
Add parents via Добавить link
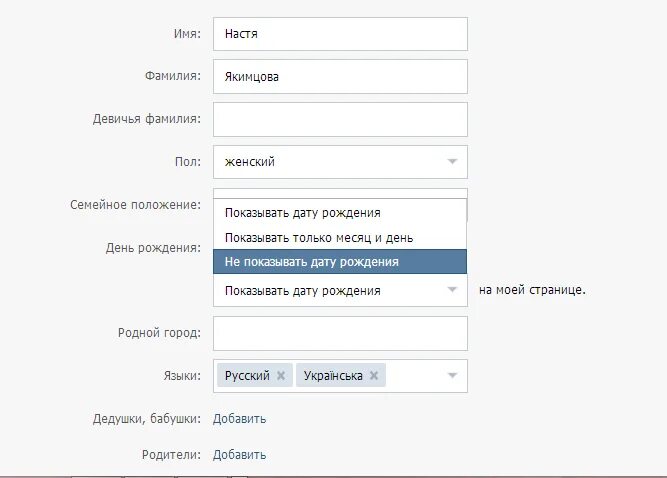(x=239, y=455)
